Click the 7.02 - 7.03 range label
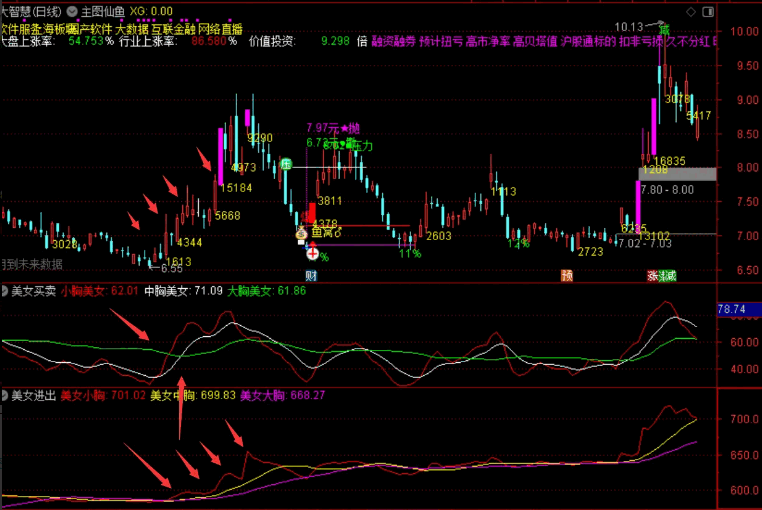Image resolution: width=762 pixels, height=510 pixels. [644, 244]
